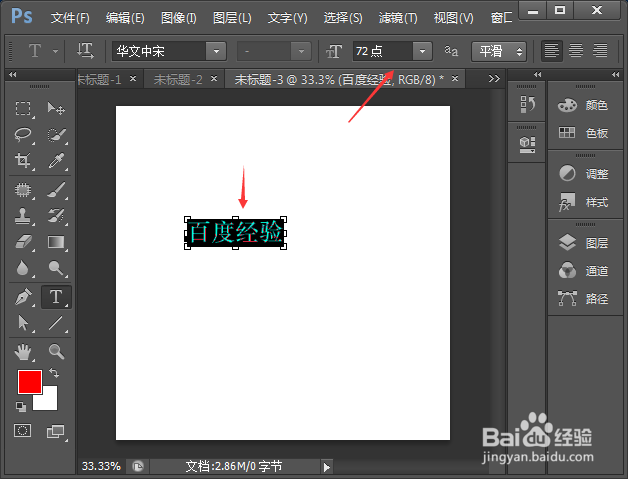Image resolution: width=628 pixels, height=479 pixels.
Task: Close the 未标题-3 document tab
Action: coord(455,78)
